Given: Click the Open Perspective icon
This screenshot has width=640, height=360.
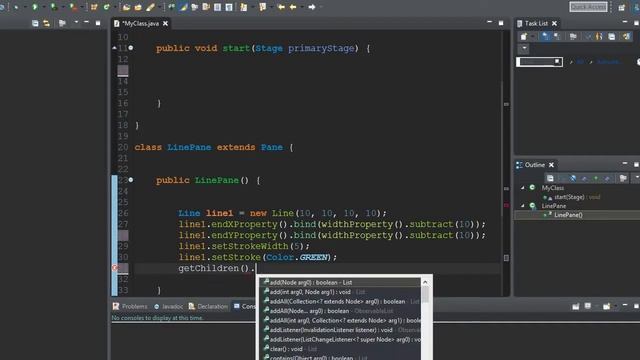Looking at the screenshot, I should [x=622, y=7].
